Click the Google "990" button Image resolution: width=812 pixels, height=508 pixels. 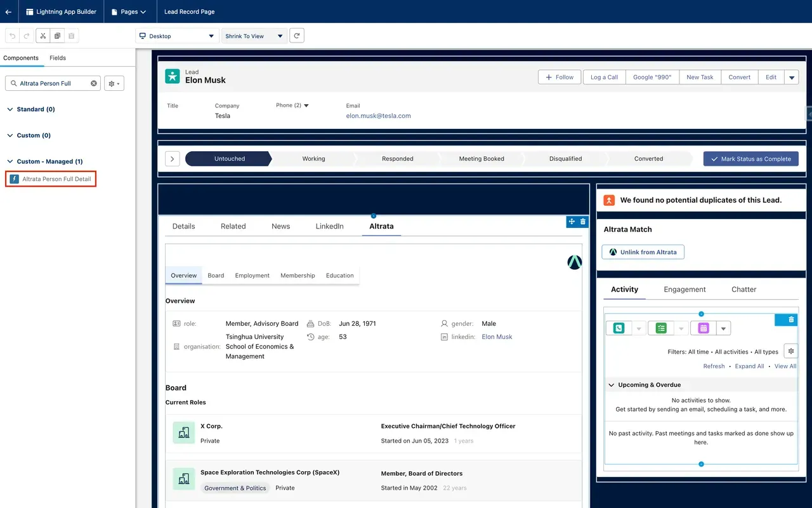(652, 77)
